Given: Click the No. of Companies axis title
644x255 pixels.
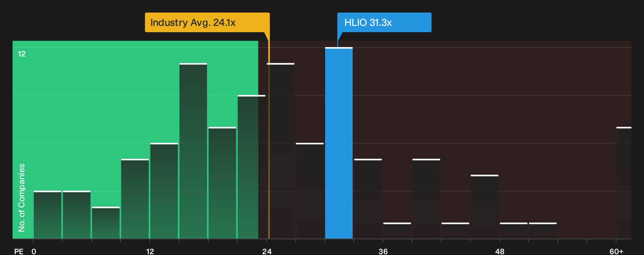Looking at the screenshot, I should pos(22,198).
